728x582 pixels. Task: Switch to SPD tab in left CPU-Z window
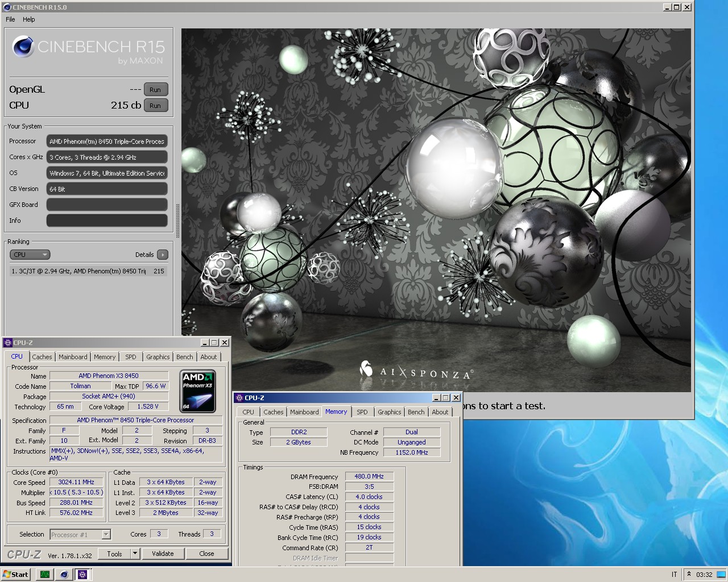pos(131,357)
